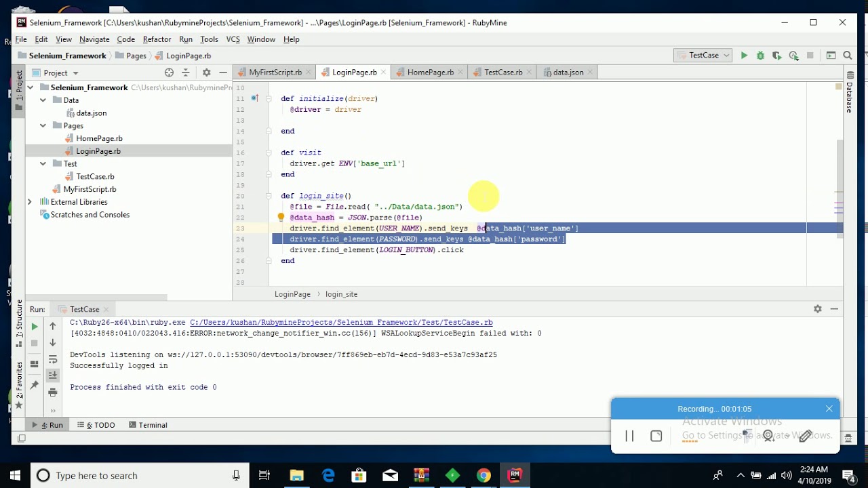Click the Project panel horizontal scrollbar
The height and width of the screenshot is (488, 868).
coord(96,297)
